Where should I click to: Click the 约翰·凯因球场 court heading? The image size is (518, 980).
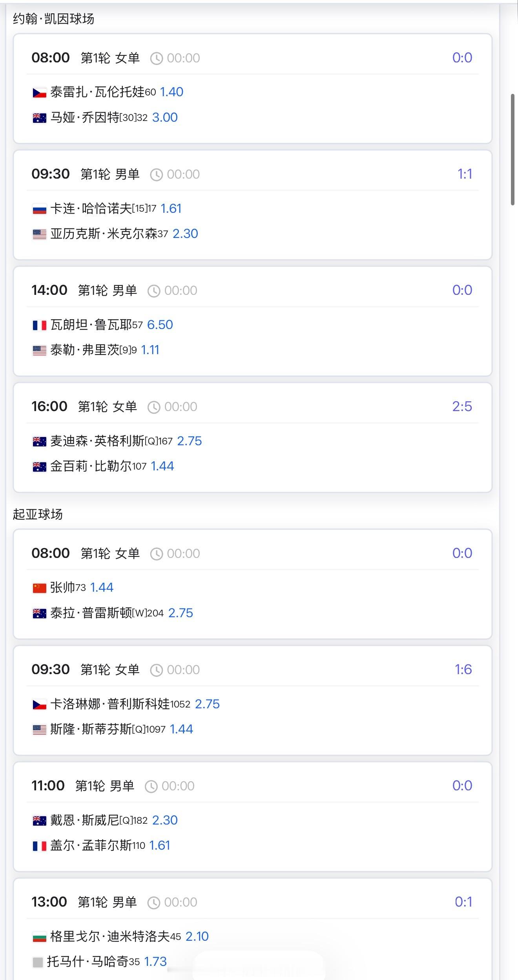tap(53, 19)
